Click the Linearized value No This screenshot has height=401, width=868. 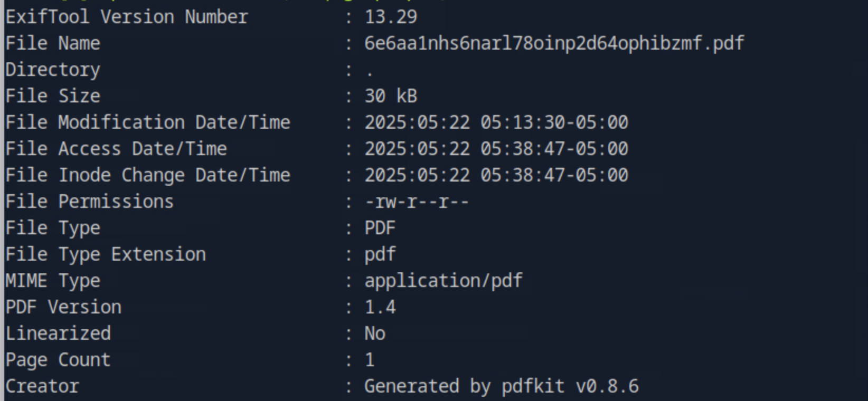click(x=375, y=333)
